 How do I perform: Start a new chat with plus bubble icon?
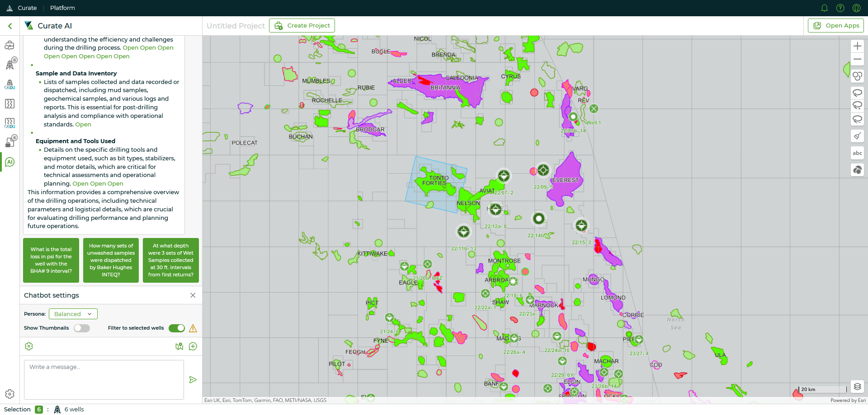(x=193, y=346)
